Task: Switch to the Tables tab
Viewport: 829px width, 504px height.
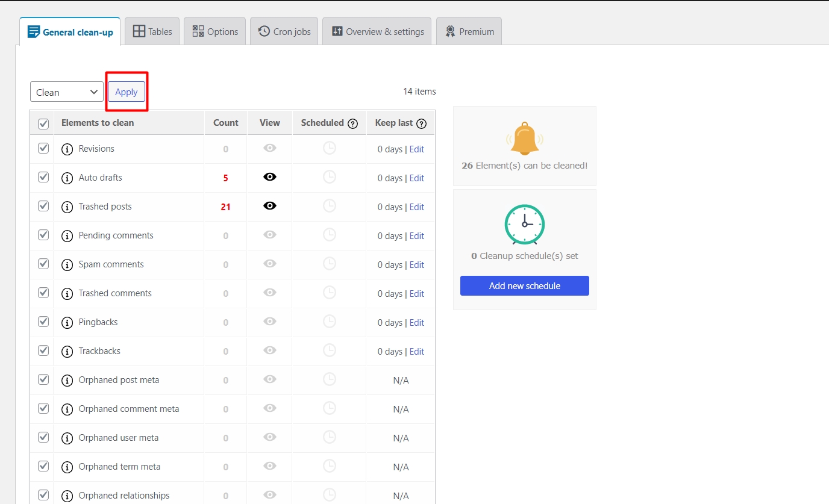Action: (152, 31)
